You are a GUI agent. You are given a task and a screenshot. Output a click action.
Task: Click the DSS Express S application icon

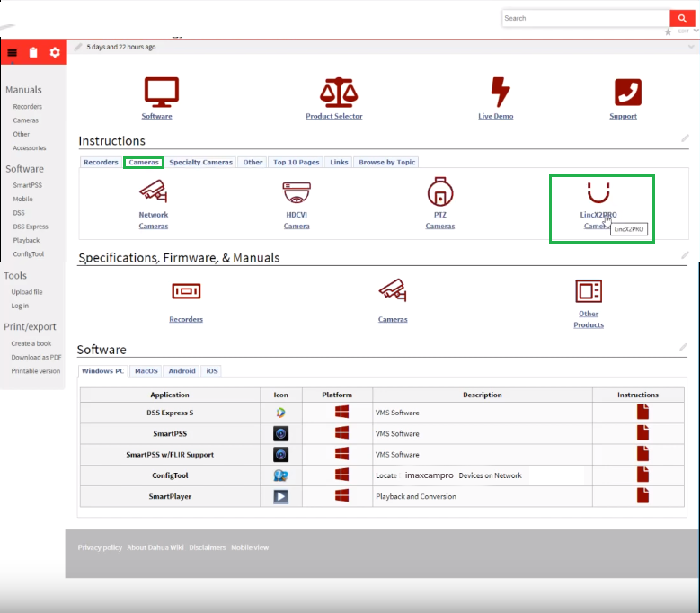[280, 413]
